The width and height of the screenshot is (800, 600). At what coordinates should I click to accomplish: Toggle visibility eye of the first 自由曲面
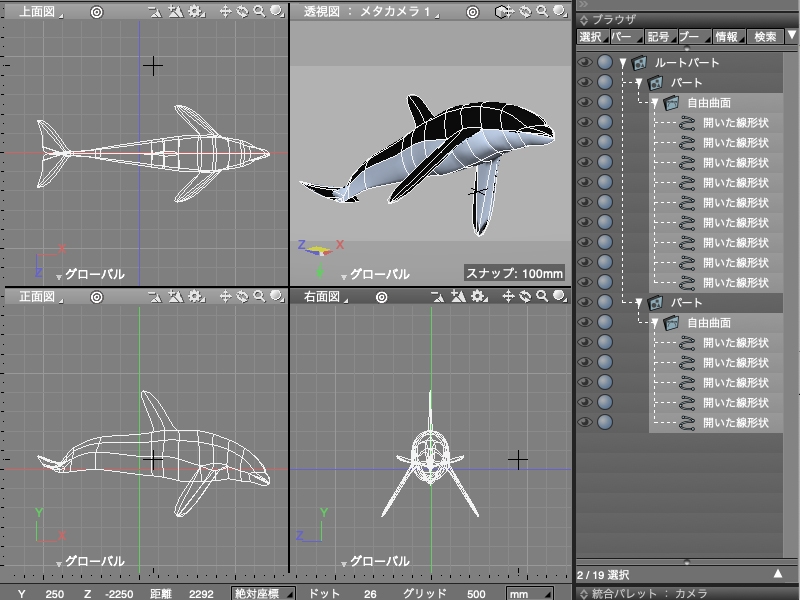(586, 102)
